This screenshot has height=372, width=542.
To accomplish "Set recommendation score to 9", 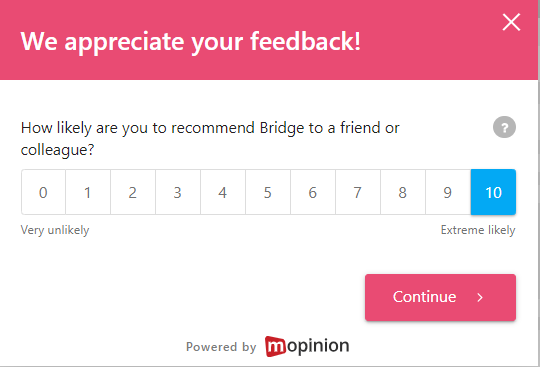I will (x=448, y=192).
